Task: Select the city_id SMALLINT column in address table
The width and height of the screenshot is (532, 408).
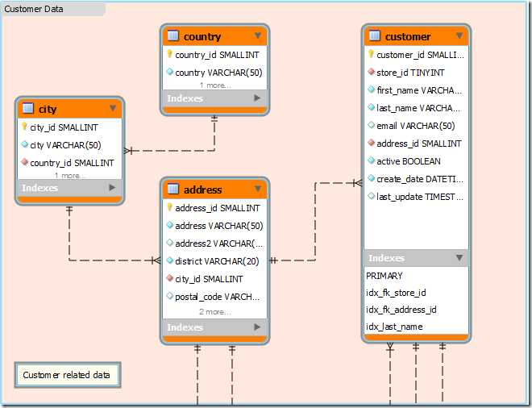Action: (214, 279)
